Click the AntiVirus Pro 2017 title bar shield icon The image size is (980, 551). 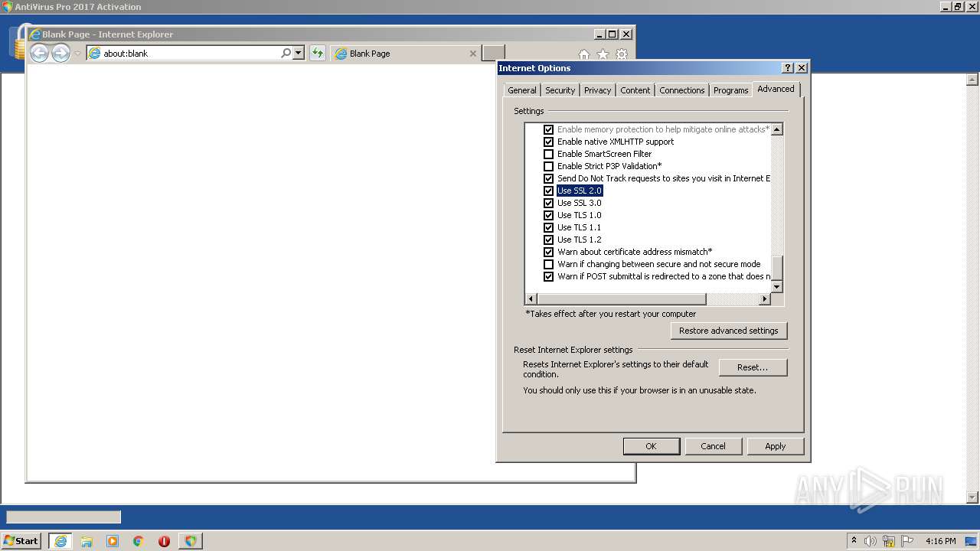tap(7, 7)
